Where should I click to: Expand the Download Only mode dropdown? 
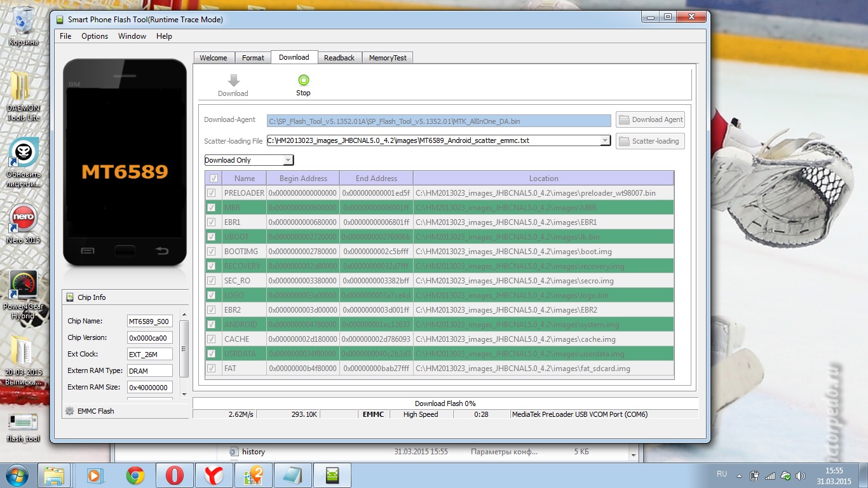(288, 160)
